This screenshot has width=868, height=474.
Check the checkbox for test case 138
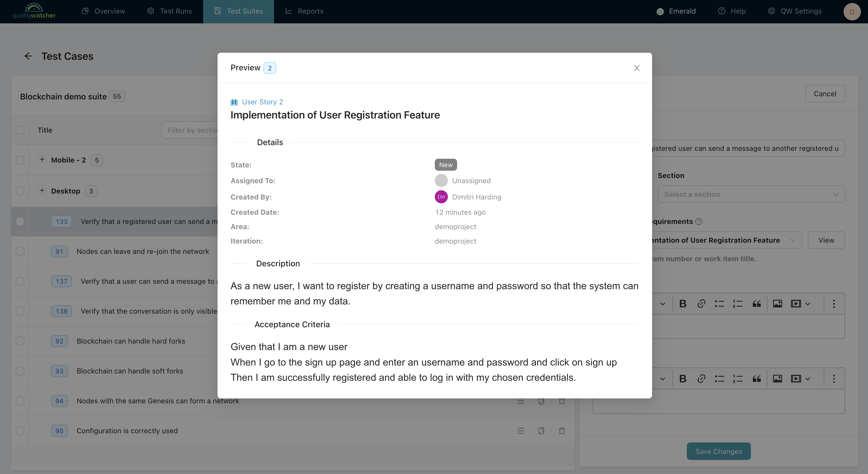click(x=20, y=311)
